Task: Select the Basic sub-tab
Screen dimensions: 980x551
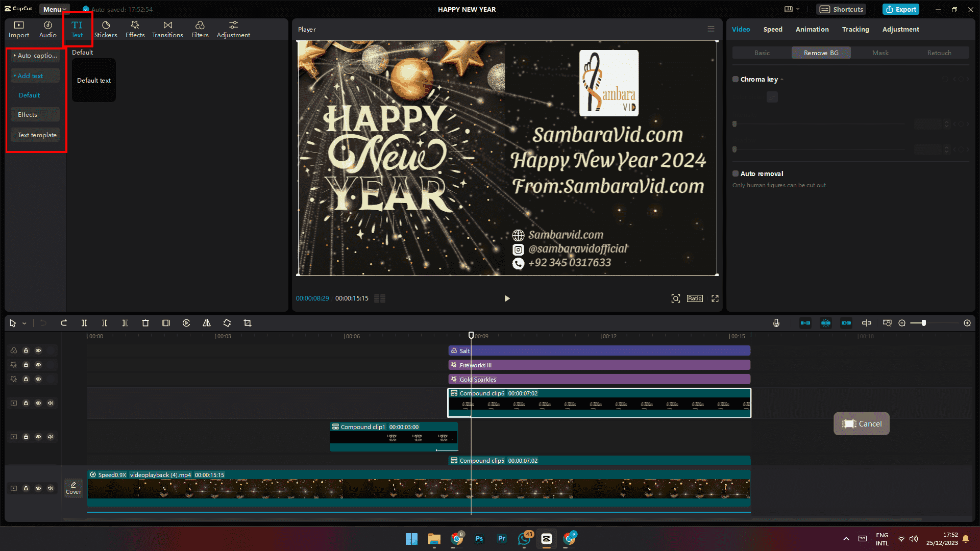Action: (762, 53)
